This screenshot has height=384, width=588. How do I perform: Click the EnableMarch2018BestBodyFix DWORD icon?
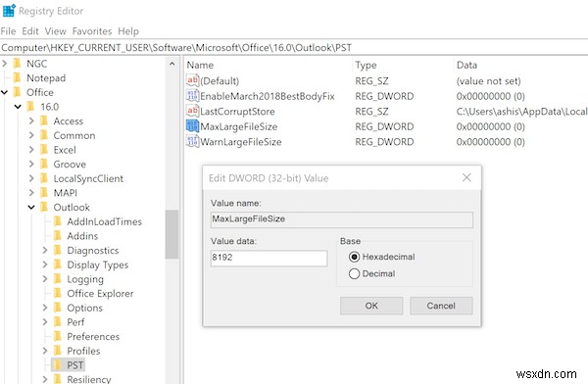click(192, 96)
